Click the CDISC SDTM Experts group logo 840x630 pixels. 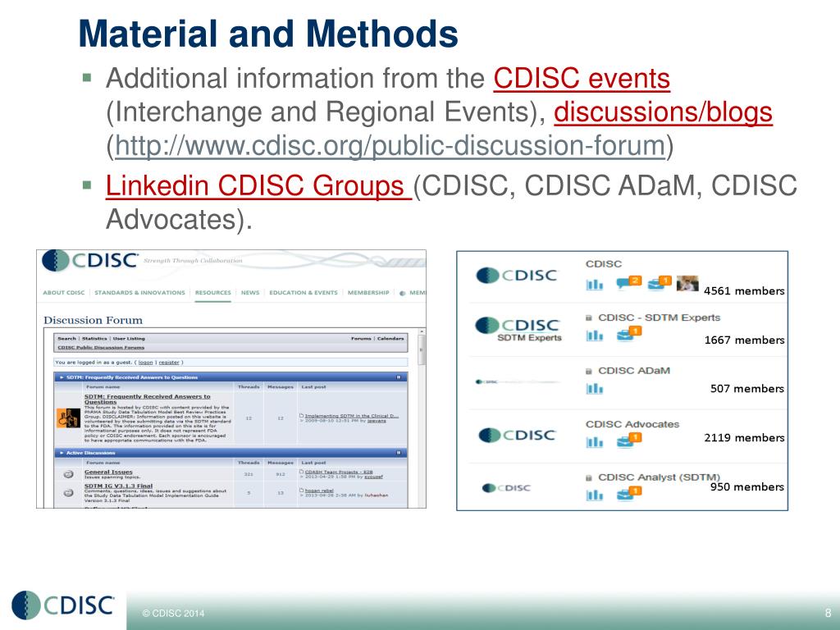click(518, 330)
